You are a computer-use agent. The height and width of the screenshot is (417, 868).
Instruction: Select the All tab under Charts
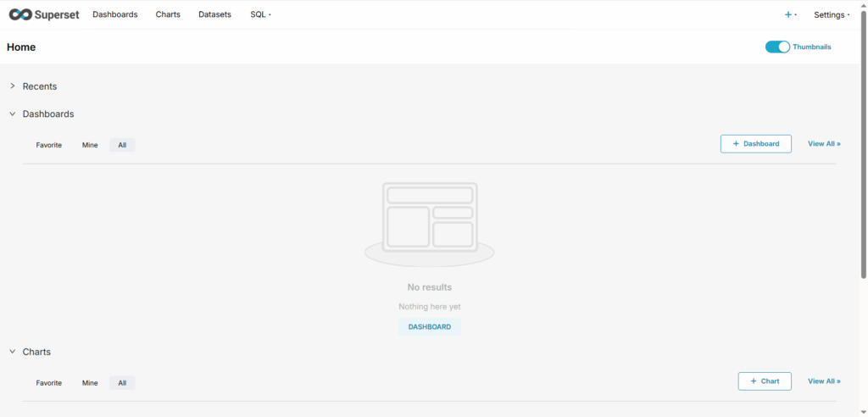[x=122, y=383]
